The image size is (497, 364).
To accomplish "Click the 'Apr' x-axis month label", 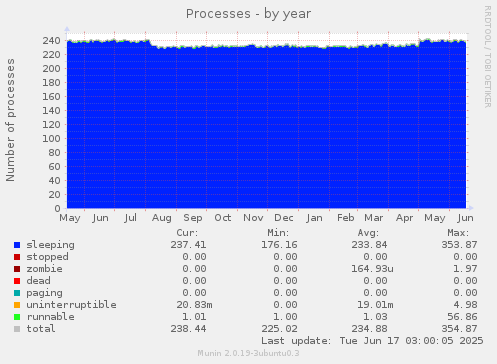I will tap(404, 218).
